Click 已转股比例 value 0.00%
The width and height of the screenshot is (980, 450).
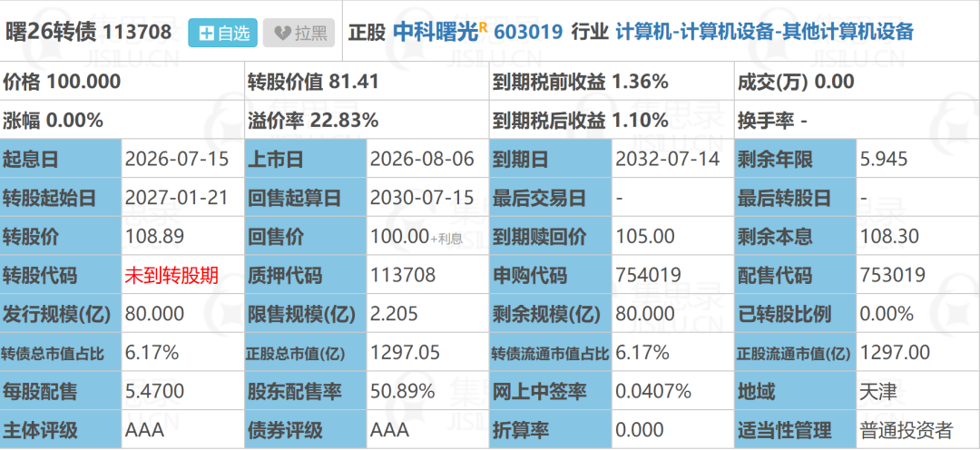pyautogui.click(x=887, y=314)
